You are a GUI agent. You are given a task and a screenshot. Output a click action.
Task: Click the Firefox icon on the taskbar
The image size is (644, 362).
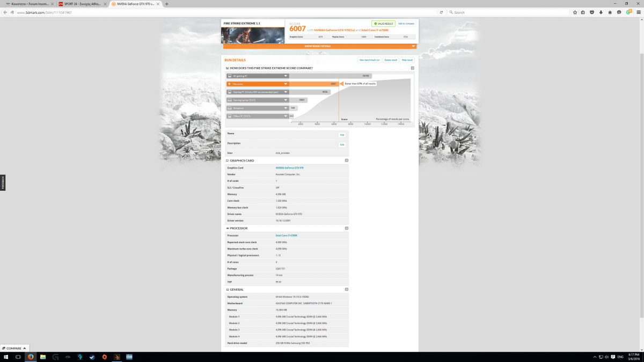31,357
